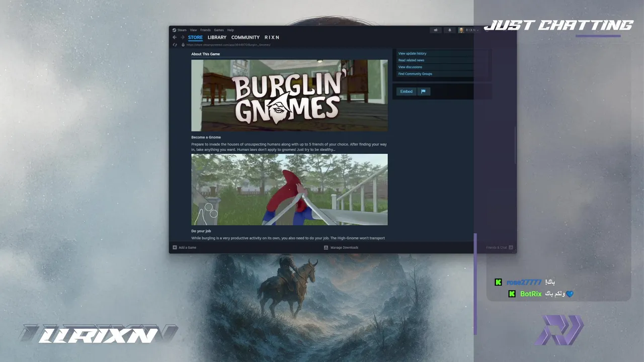
Task: Click the BotRix chat username
Action: click(x=531, y=294)
